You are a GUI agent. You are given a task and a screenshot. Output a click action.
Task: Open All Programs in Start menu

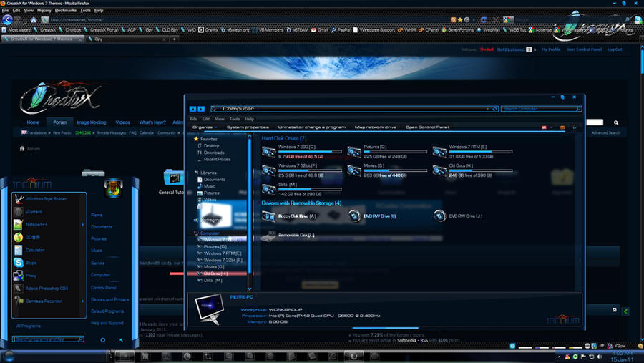click(x=29, y=326)
